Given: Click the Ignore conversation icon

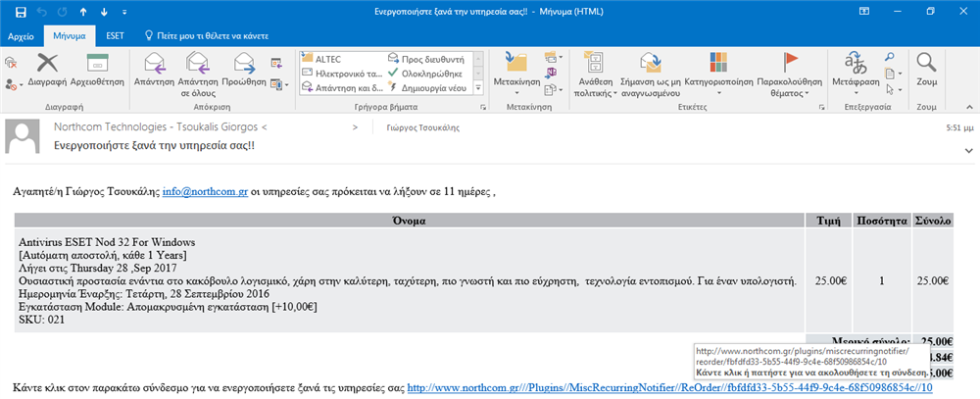Looking at the screenshot, I should 11,63.
